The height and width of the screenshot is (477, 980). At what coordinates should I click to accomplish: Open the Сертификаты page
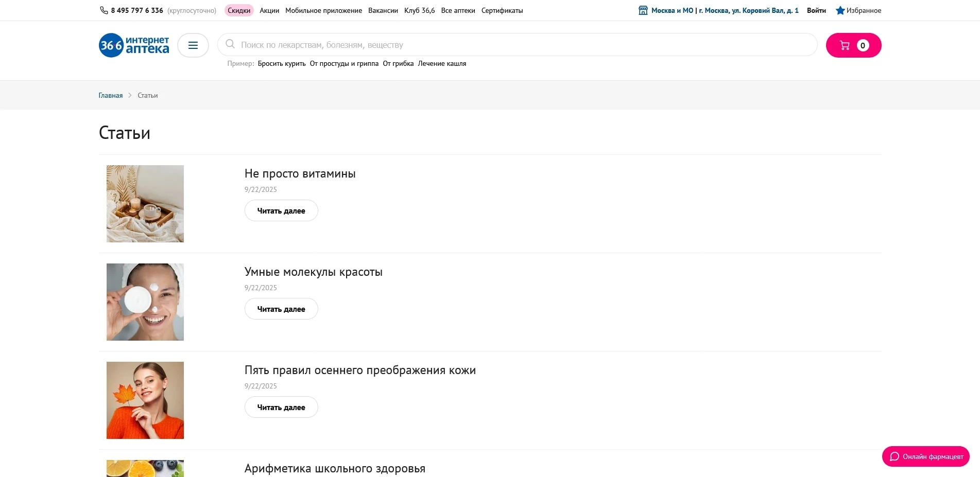502,10
